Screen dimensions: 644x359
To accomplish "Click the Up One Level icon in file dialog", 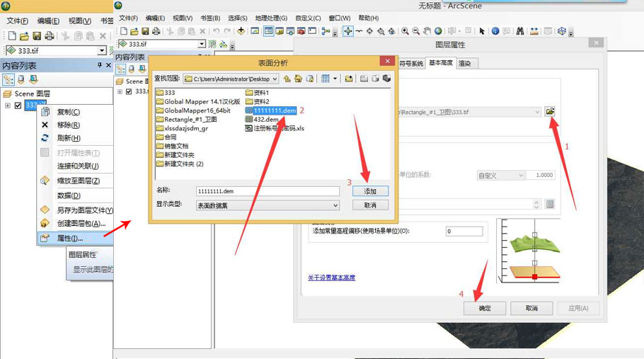I will click(287, 79).
